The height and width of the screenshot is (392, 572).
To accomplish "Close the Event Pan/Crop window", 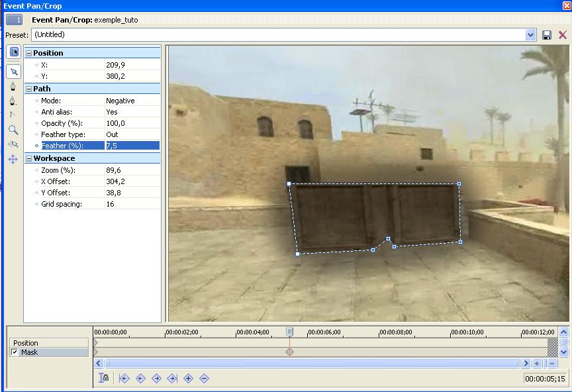I will 567,5.
